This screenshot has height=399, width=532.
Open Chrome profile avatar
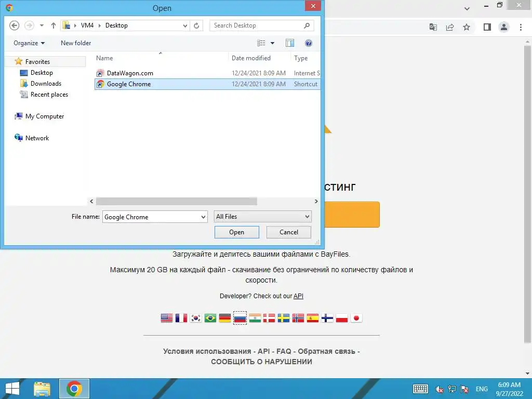(x=504, y=27)
